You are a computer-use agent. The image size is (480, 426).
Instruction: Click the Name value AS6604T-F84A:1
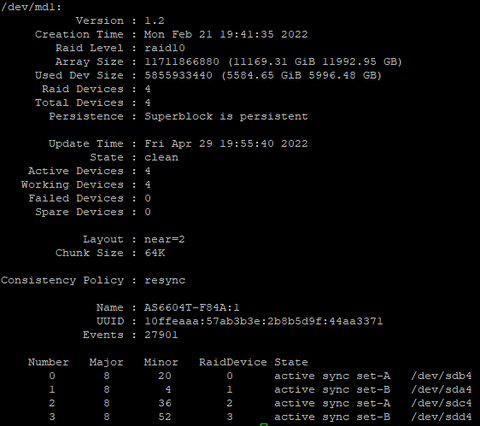point(192,308)
